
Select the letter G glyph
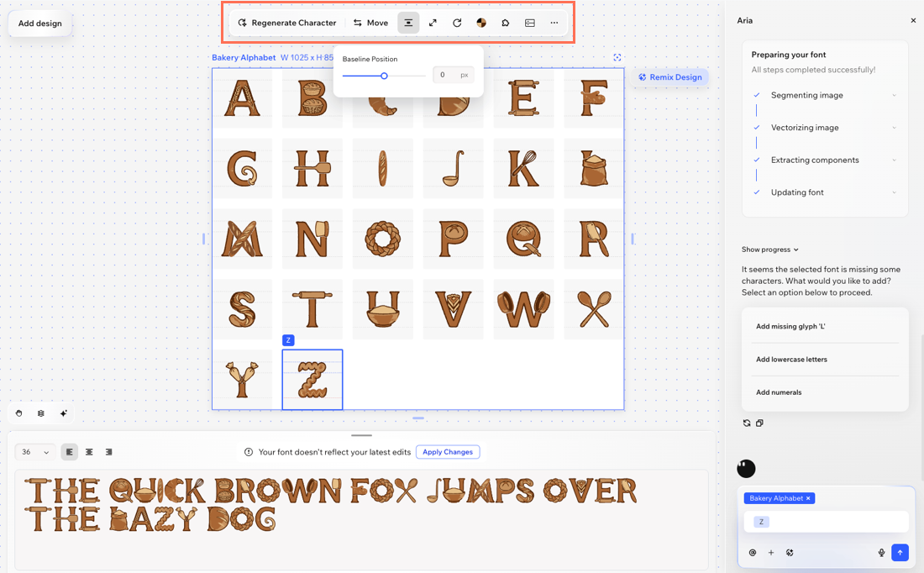point(242,168)
